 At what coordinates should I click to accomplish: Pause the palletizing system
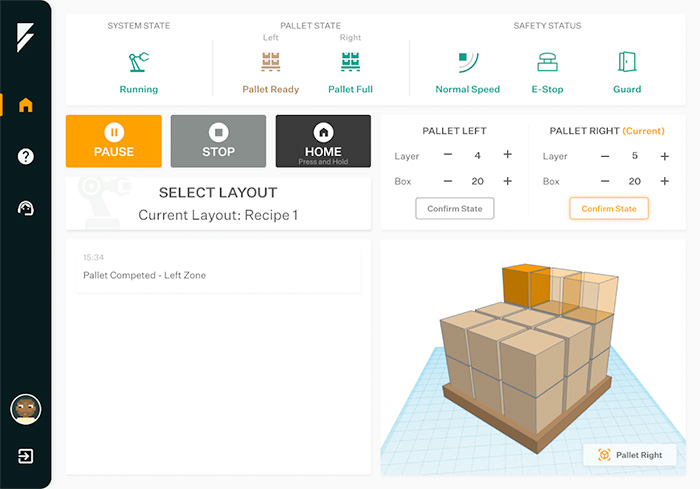click(x=113, y=141)
